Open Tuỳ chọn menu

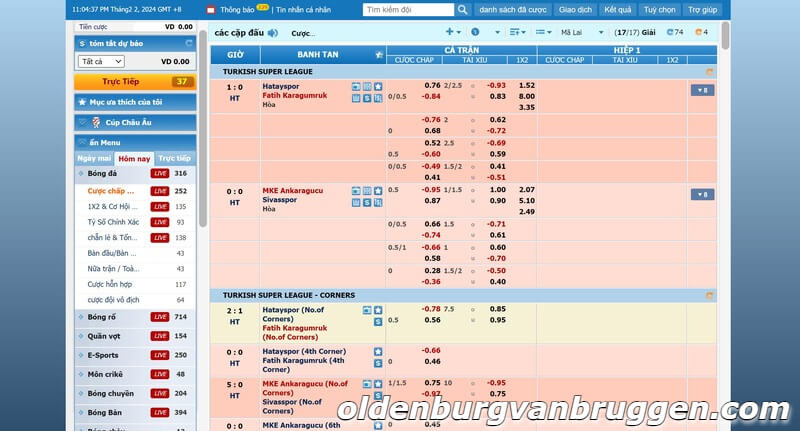[659, 10]
